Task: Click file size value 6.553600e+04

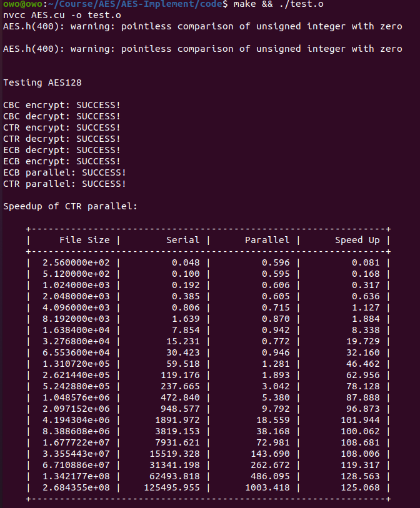Action: [x=76, y=352]
